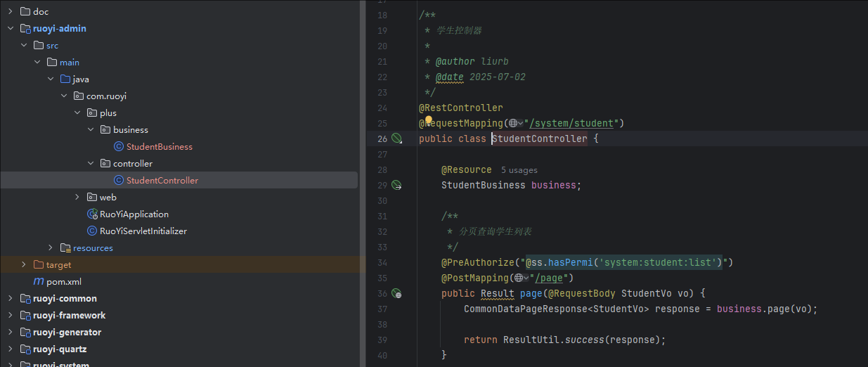Click the "/system/student" URL path link
Viewport: 868px width, 367px height.
tap(576, 124)
